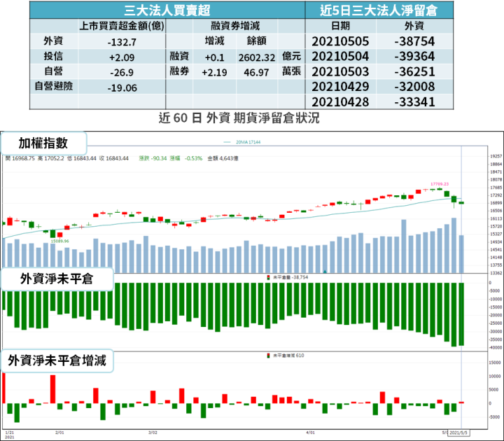Screen dimensions: 504x441
Task: Select the 融資券增減 column header
Action: click(x=235, y=26)
